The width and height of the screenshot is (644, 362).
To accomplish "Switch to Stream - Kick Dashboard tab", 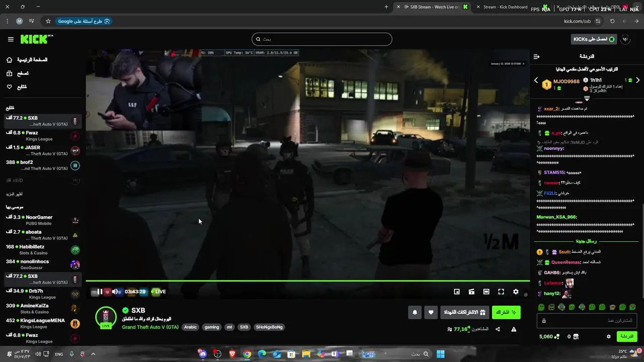I will [505, 7].
